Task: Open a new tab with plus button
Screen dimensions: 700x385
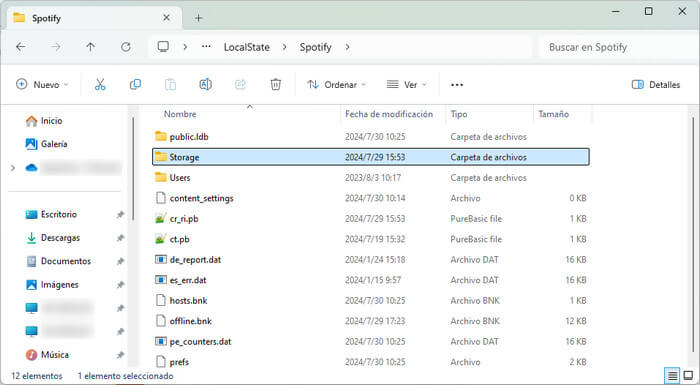Action: pos(199,18)
